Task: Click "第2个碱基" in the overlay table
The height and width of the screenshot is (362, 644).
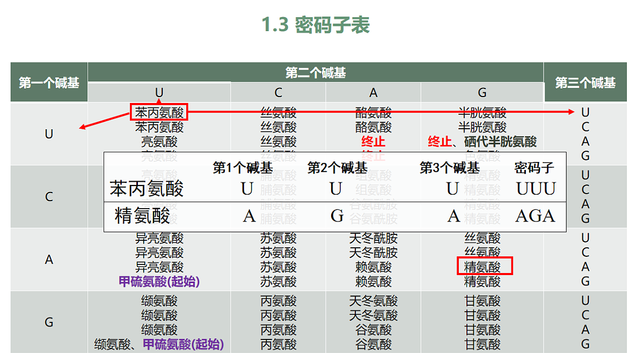Action: pos(338,168)
